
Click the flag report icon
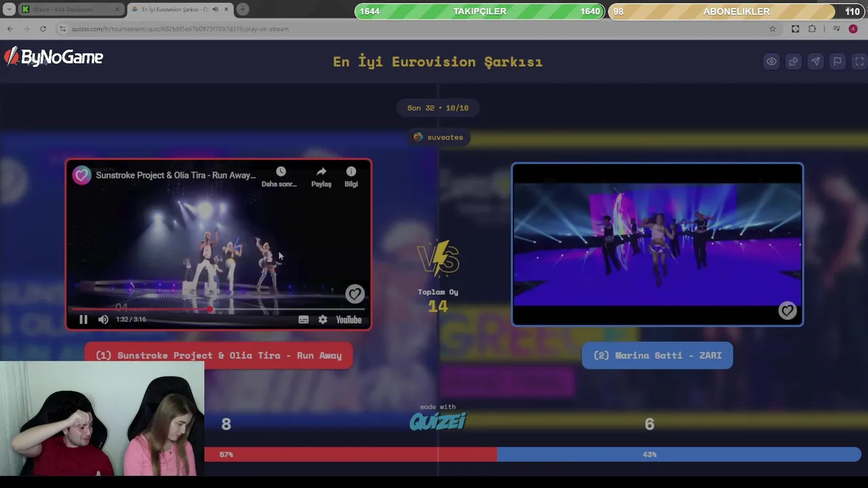click(837, 62)
